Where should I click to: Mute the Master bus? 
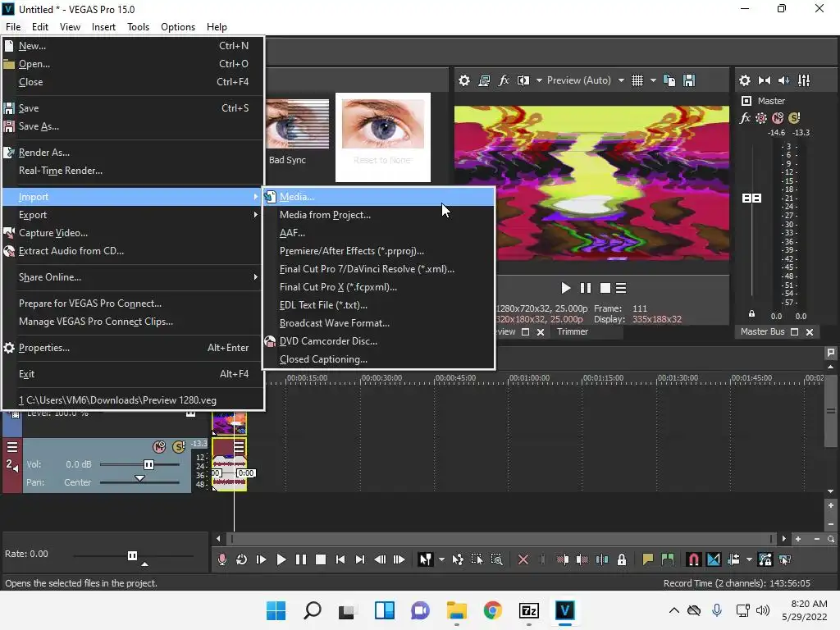(x=778, y=118)
